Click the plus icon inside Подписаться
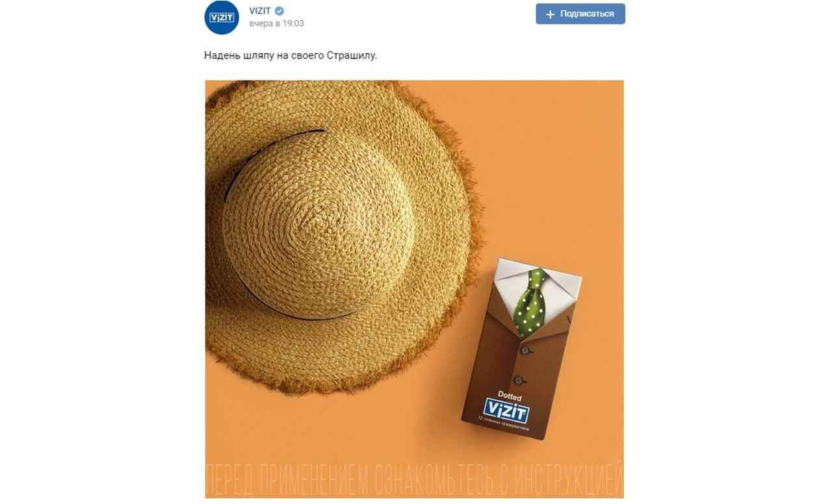The height and width of the screenshot is (504, 832). pyautogui.click(x=551, y=14)
